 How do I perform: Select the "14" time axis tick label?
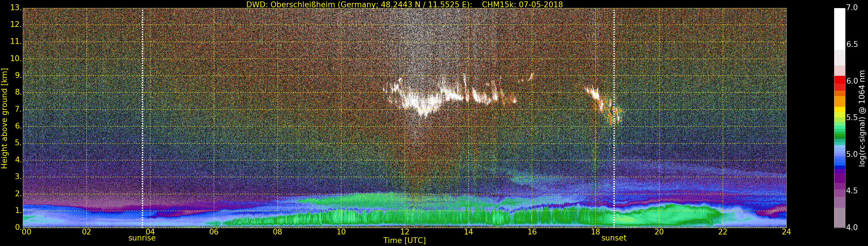coord(468,232)
